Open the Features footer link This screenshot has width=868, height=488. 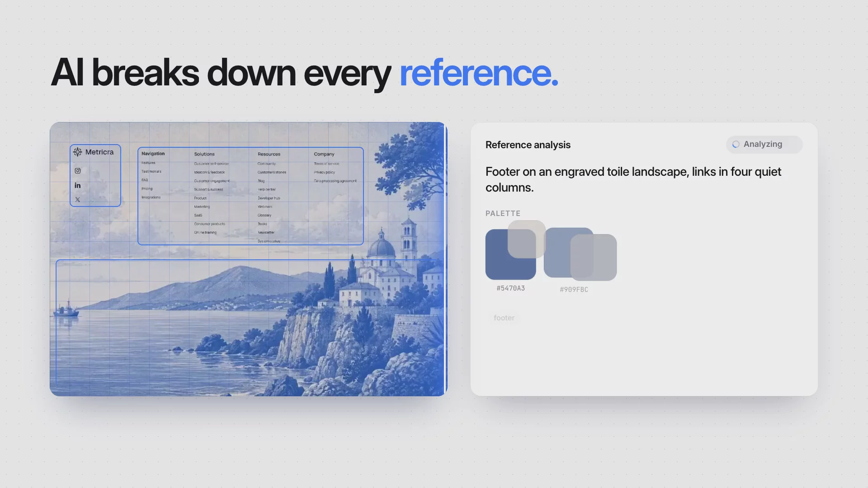coord(148,163)
